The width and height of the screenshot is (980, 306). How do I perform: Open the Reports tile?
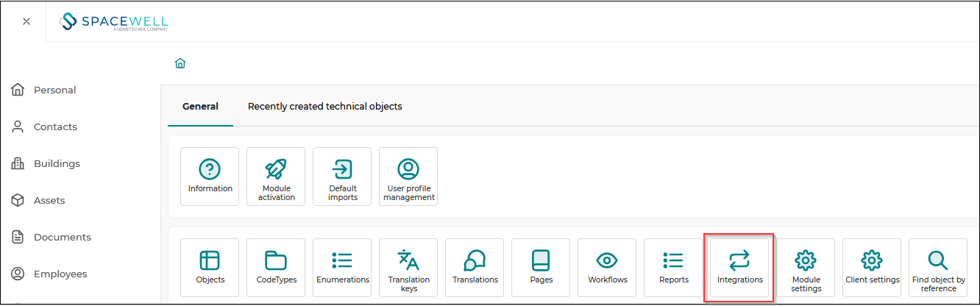tap(673, 268)
